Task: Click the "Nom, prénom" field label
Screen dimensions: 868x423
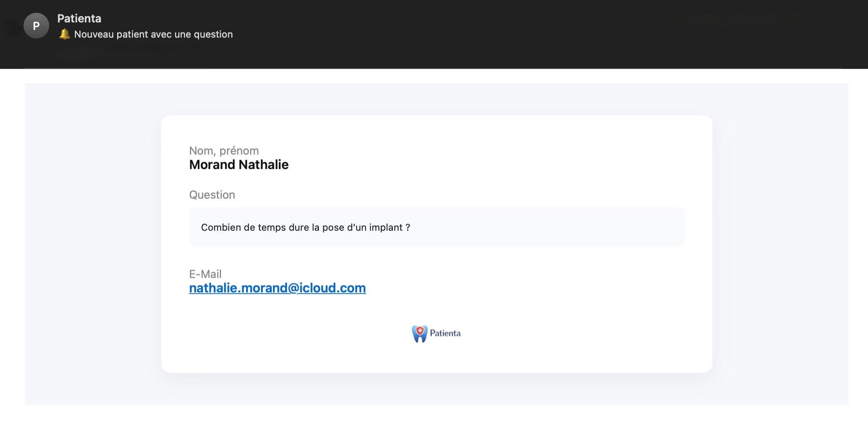Action: pos(224,151)
